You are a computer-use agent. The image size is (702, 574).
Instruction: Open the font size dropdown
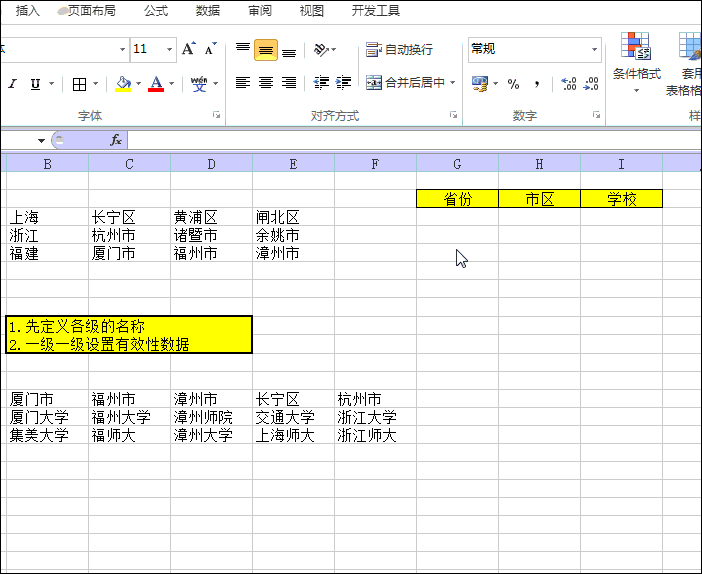tap(169, 49)
